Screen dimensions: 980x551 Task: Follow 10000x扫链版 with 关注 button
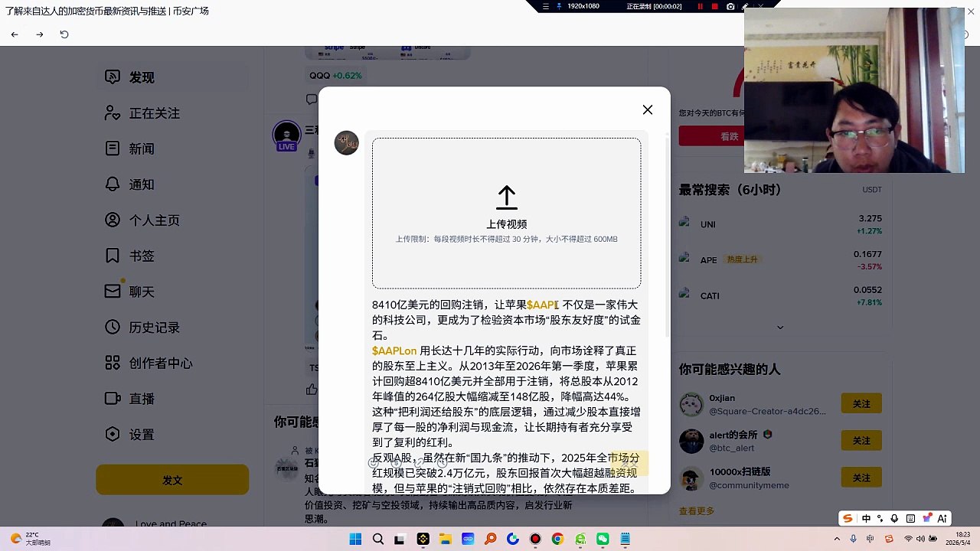861,478
